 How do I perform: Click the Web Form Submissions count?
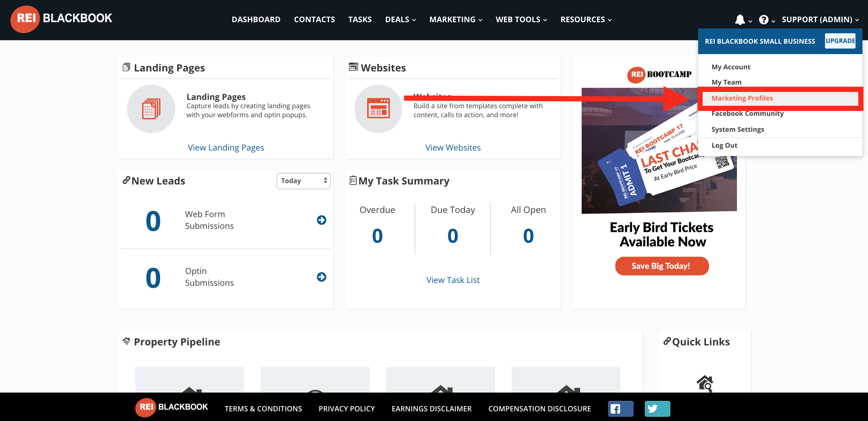(153, 221)
